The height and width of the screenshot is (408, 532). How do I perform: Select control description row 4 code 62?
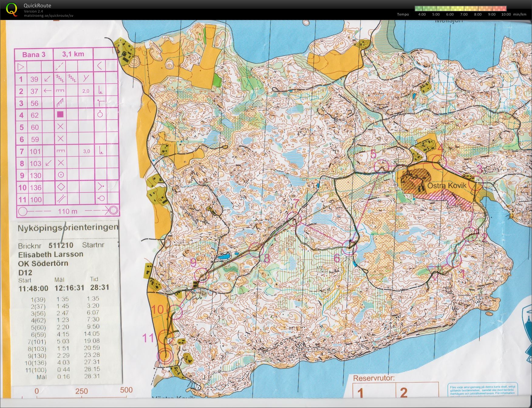[66, 115]
